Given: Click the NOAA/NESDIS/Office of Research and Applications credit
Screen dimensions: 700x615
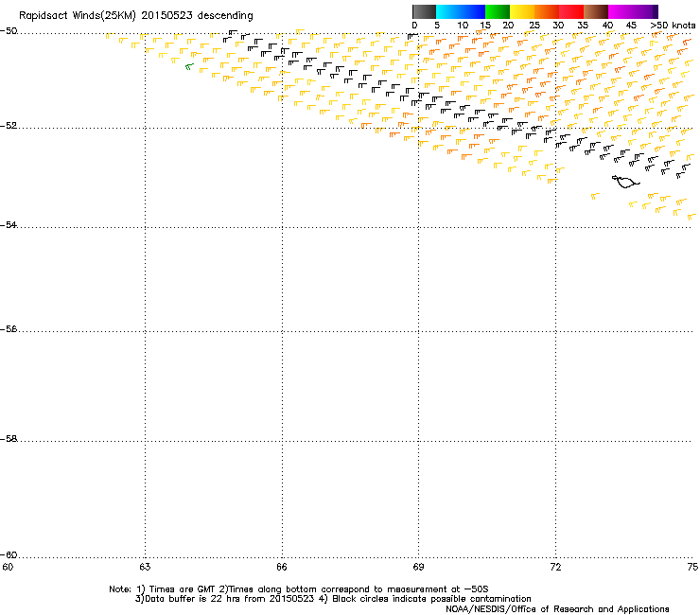Looking at the screenshot, I should (557, 609).
